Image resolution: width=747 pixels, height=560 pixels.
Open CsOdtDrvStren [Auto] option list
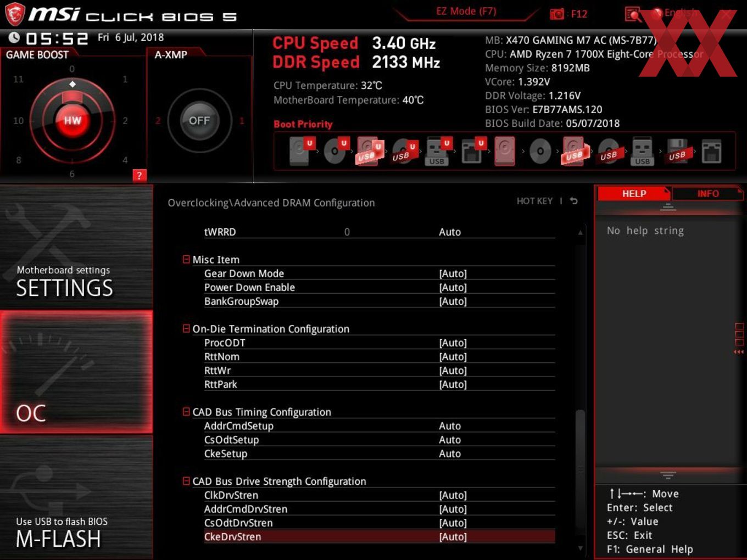coord(453,523)
